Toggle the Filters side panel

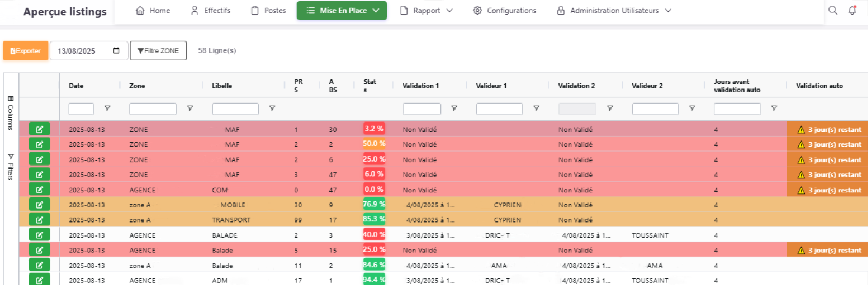point(11,167)
